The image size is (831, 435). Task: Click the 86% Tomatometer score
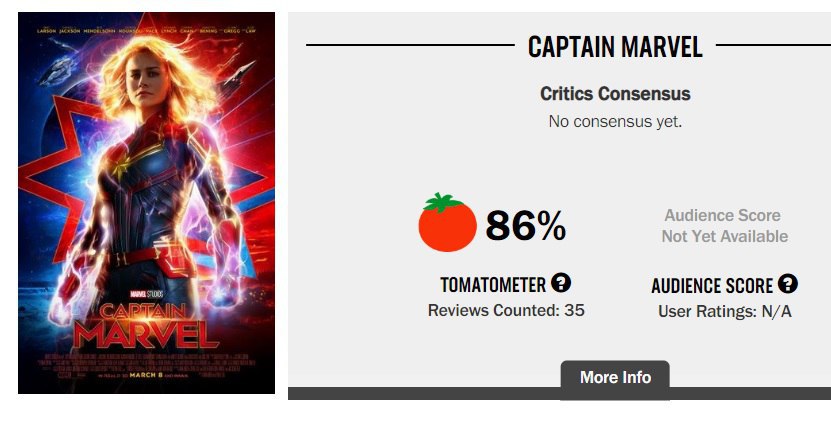click(x=526, y=227)
